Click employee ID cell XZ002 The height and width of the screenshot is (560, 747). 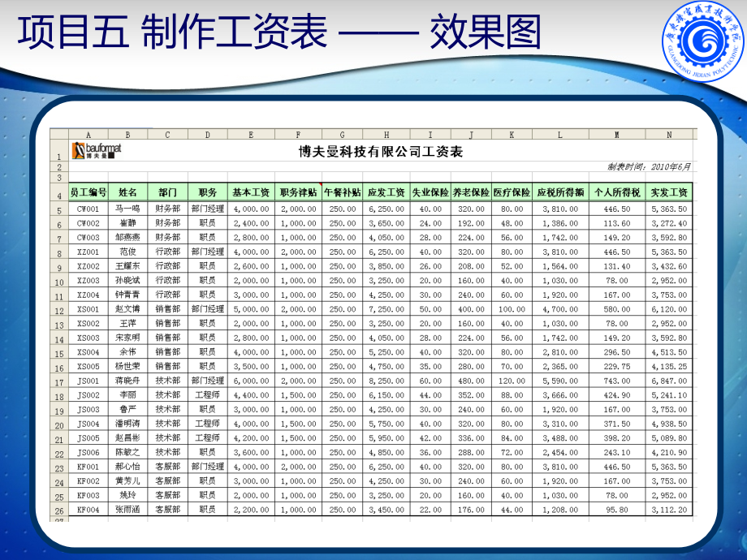89,266
